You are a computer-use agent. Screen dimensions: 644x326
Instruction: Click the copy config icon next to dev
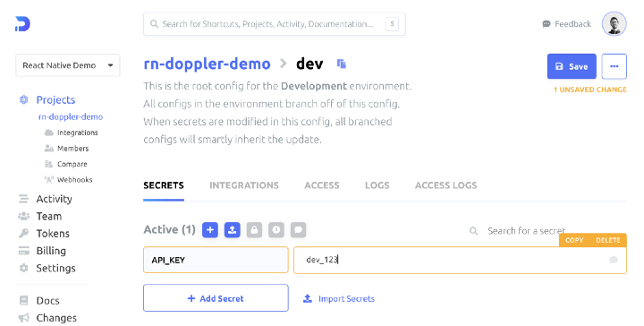tap(342, 64)
